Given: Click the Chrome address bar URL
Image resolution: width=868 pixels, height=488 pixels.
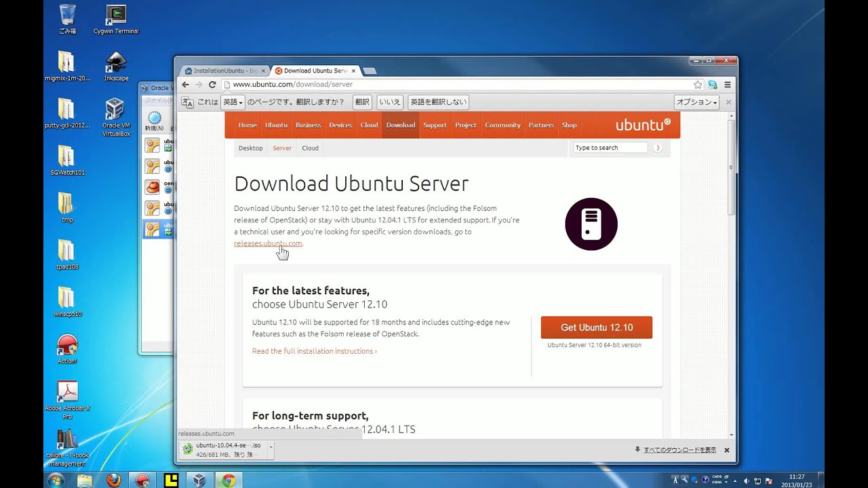Looking at the screenshot, I should (x=292, y=85).
